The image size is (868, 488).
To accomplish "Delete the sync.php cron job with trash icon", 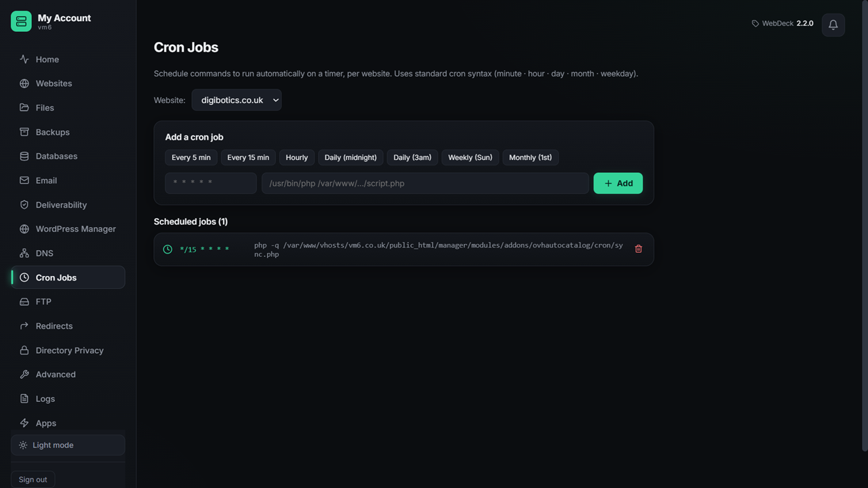I will 638,249.
